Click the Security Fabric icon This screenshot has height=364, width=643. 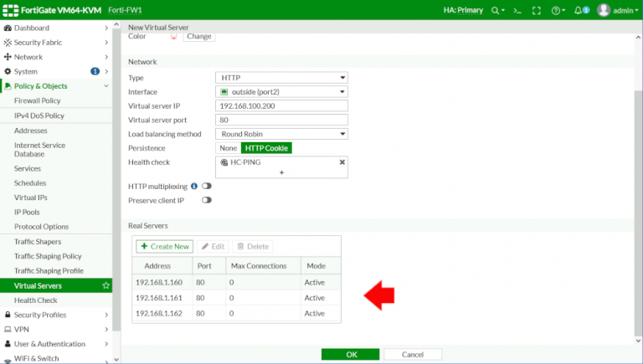[8, 42]
